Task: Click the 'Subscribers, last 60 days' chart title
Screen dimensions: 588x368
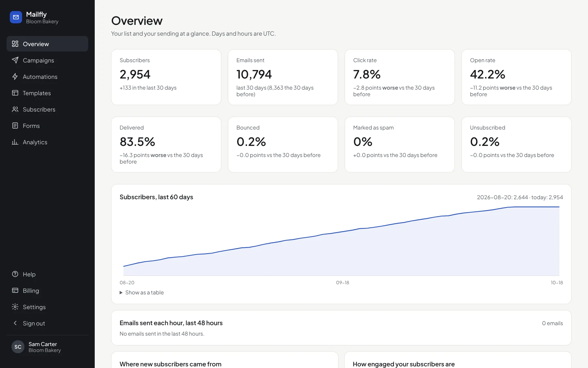Action: coord(156,197)
